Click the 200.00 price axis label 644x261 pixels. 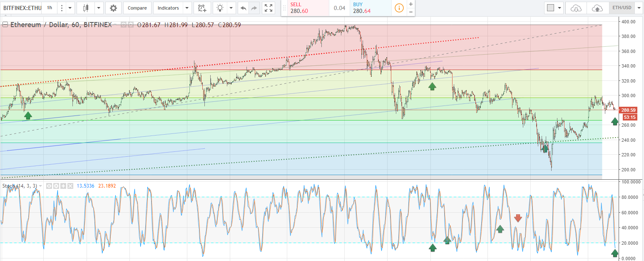[628, 169]
